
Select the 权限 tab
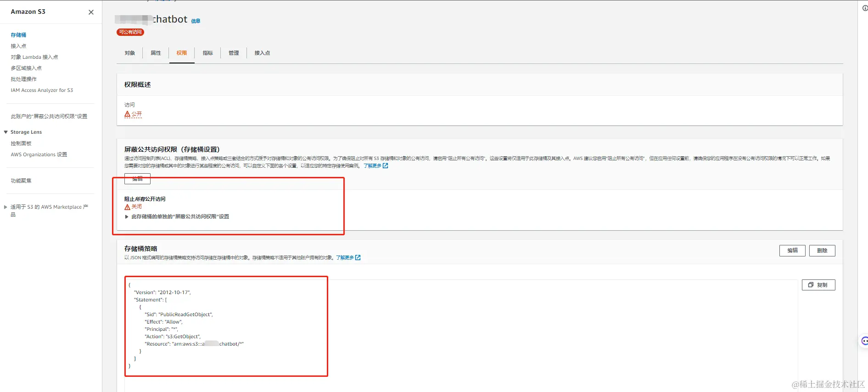click(182, 53)
